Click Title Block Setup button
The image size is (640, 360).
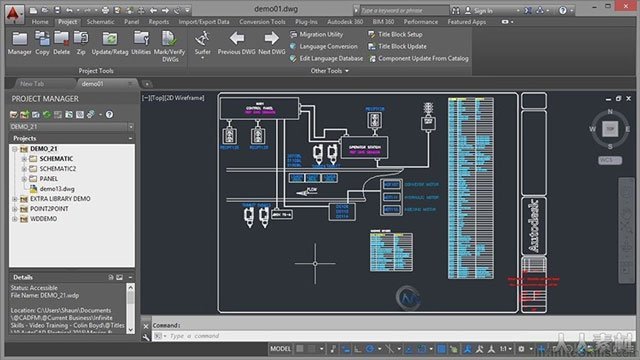(x=395, y=35)
